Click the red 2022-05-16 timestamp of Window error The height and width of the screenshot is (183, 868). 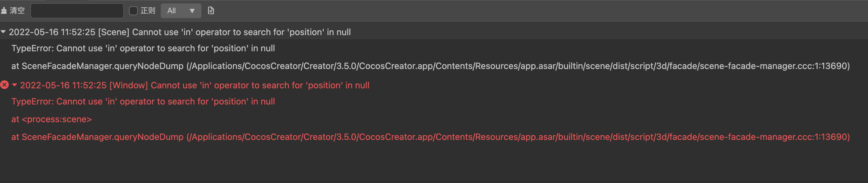(63, 85)
